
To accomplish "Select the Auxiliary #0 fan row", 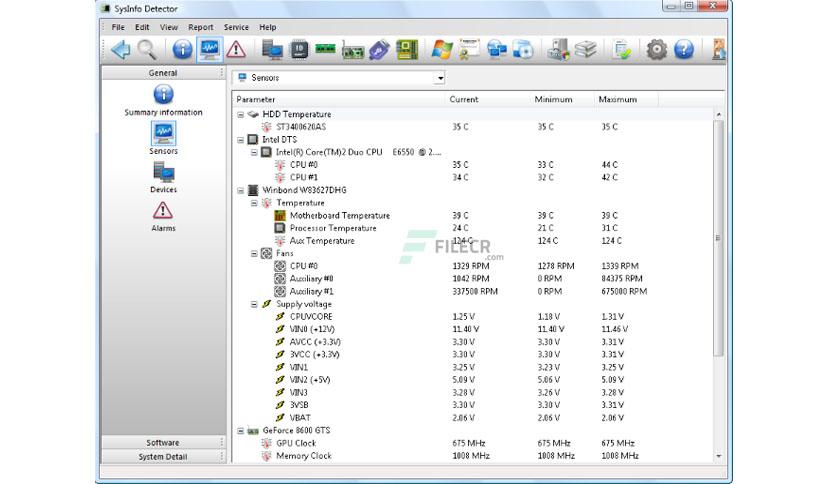I will [x=473, y=279].
